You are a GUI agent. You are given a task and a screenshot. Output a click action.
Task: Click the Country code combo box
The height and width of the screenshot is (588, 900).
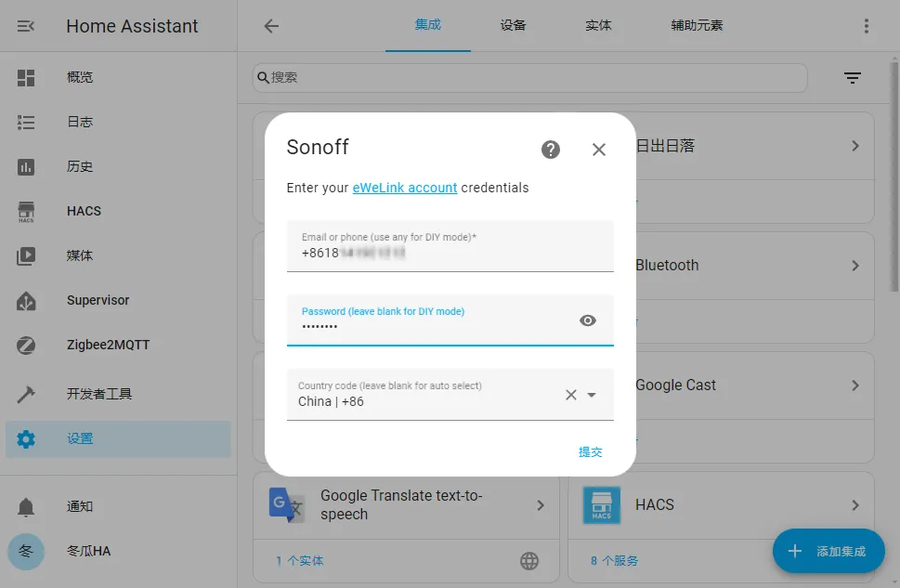(450, 395)
